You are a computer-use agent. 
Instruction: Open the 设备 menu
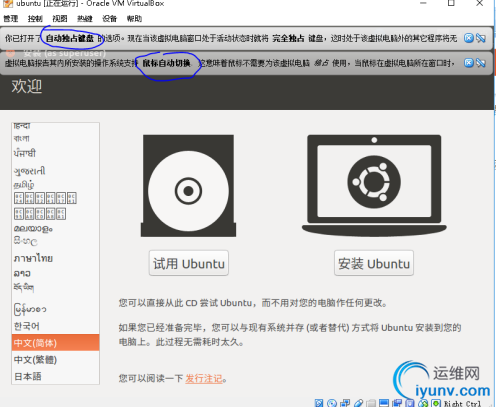(x=109, y=19)
